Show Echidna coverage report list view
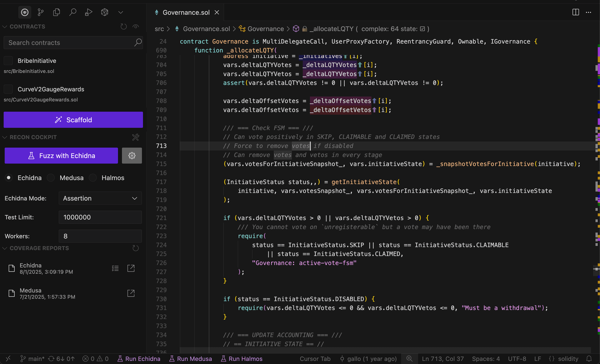 point(115,268)
